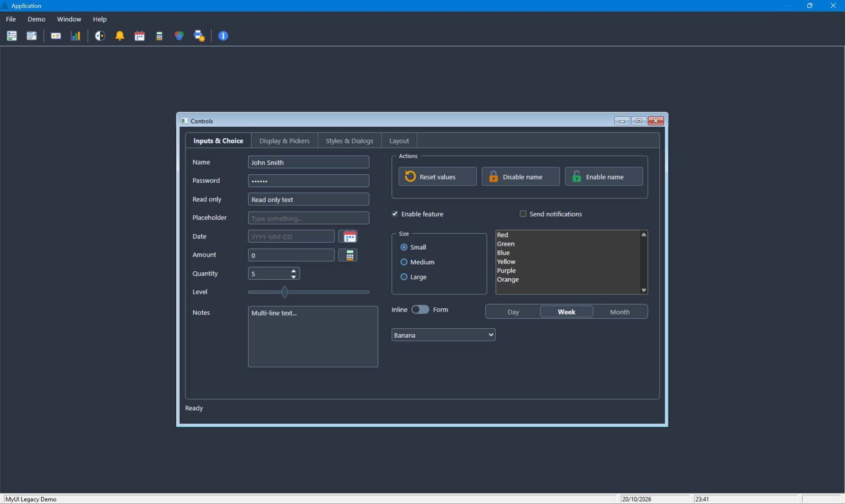Screen dimensions: 845x504
Task: Click the Controls window title icon
Action: click(x=185, y=121)
